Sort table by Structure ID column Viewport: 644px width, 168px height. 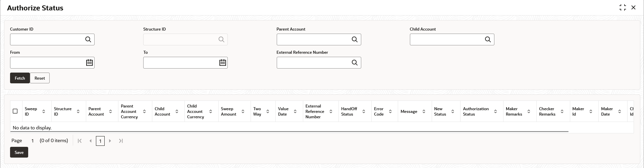click(x=78, y=111)
